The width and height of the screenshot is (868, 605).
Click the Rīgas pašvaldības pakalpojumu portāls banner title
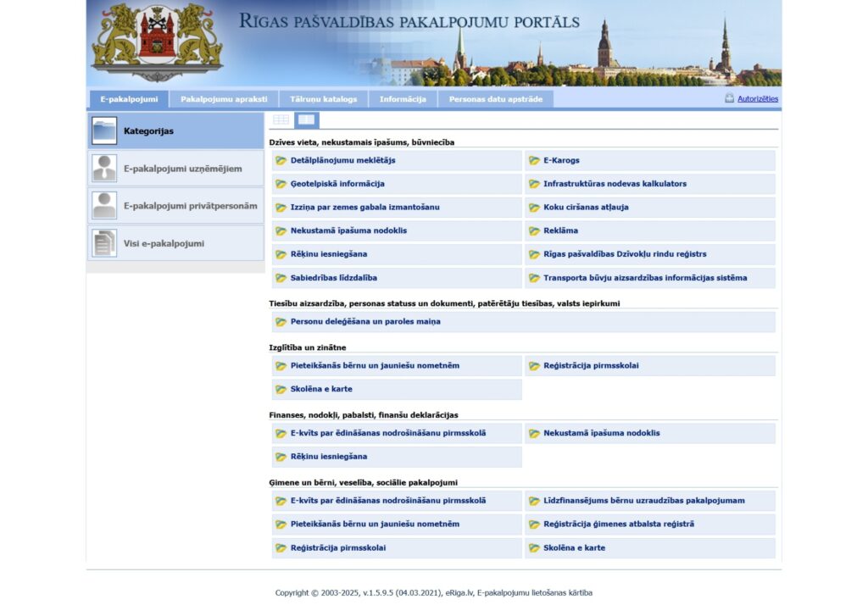click(x=409, y=21)
